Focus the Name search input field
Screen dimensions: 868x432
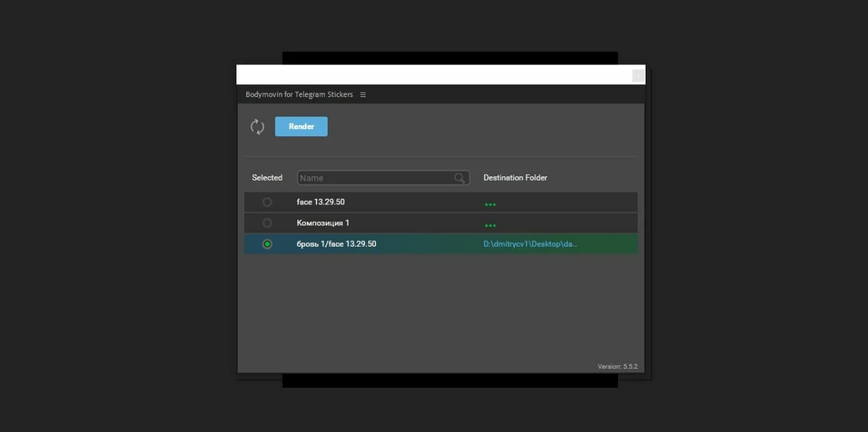(375, 178)
